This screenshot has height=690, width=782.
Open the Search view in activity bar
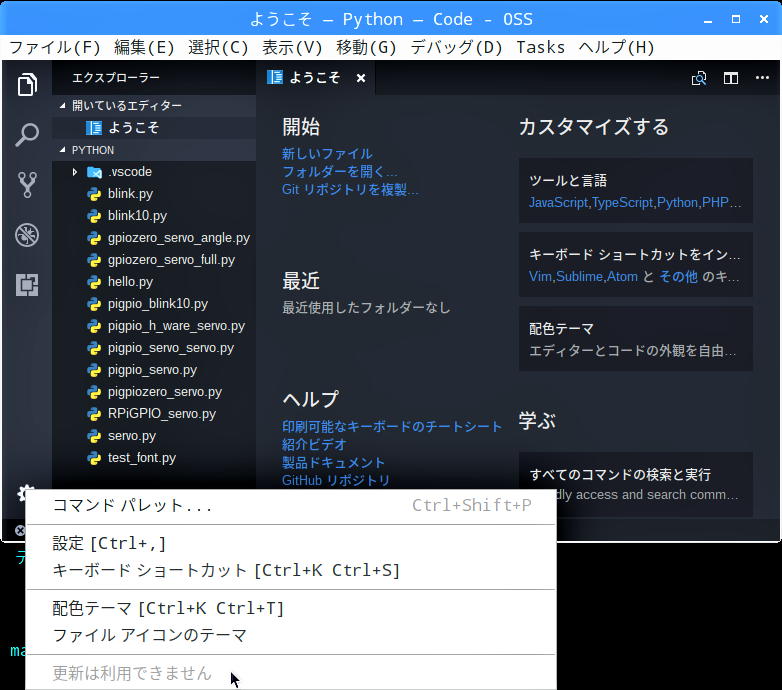(x=27, y=135)
